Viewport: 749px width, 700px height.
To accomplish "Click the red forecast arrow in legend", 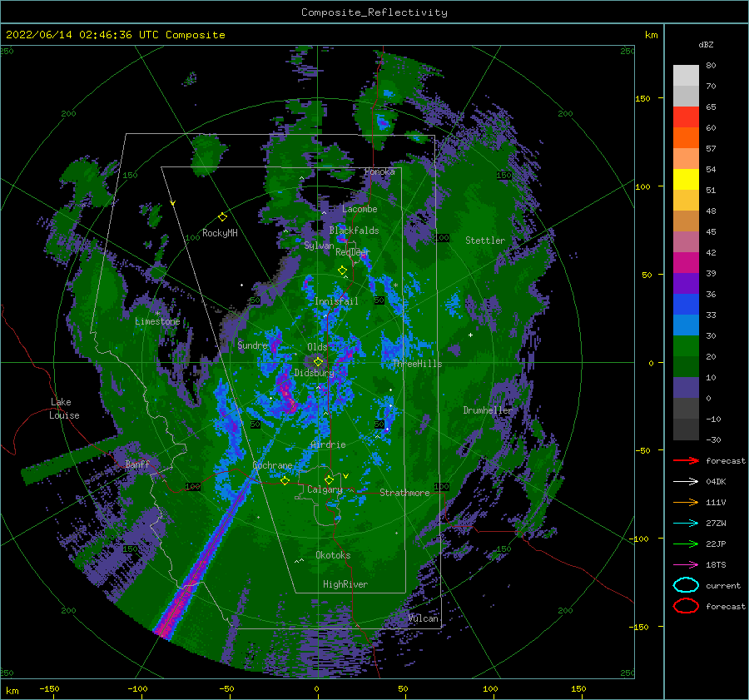I will 686,460.
